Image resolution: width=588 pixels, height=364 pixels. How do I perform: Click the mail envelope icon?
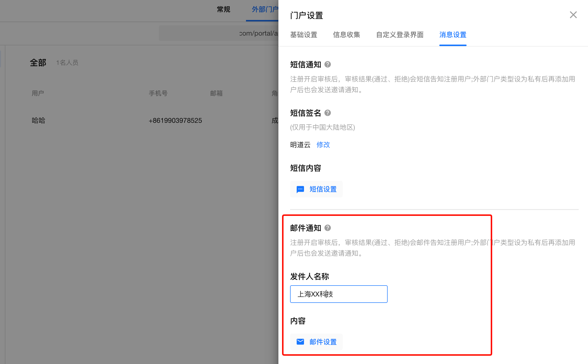pos(300,342)
